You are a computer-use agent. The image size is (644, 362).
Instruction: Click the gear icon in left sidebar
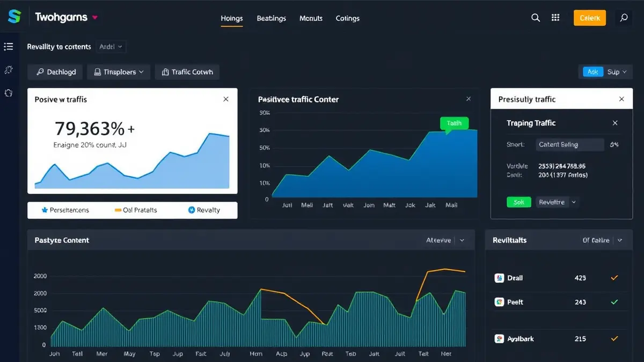(9, 93)
